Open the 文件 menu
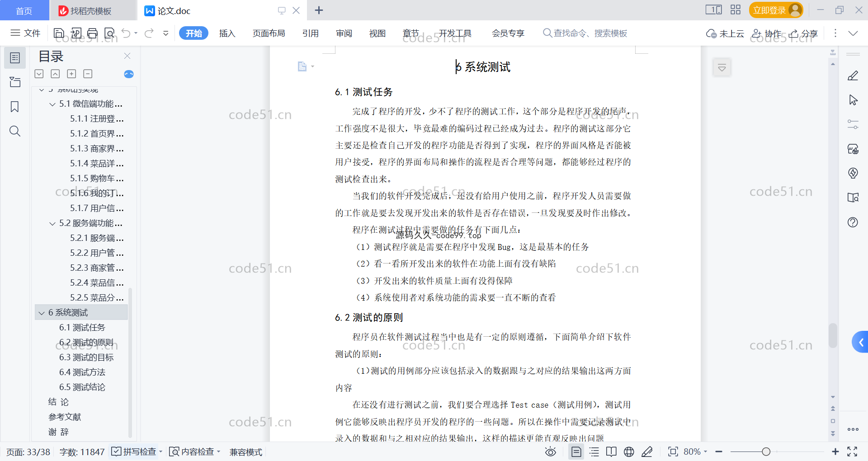Viewport: 868px width, 461px height. (25, 33)
